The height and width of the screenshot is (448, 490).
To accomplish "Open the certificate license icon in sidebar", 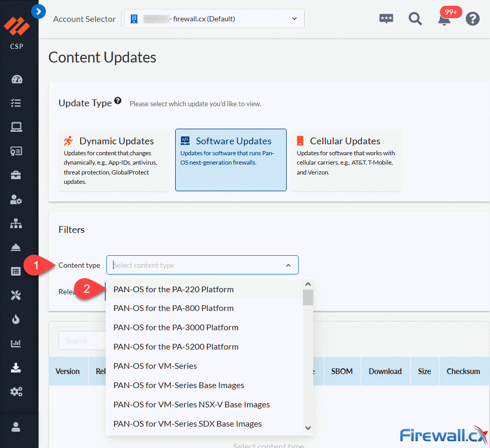I will point(16,151).
